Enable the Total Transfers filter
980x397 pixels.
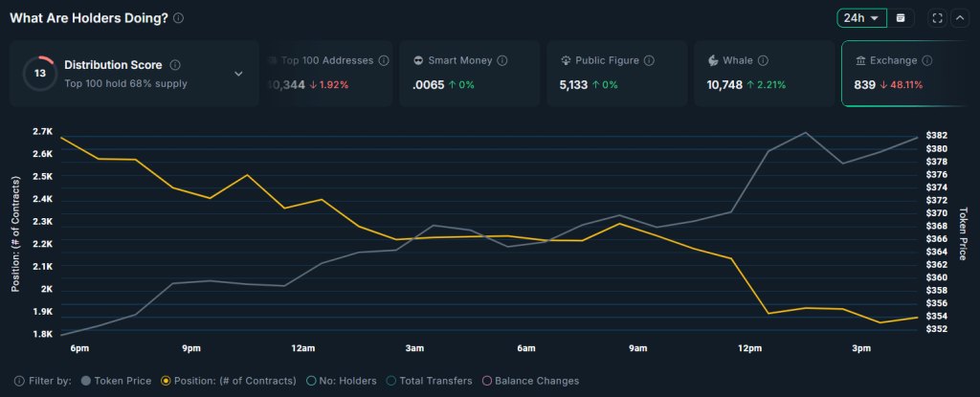[x=391, y=381]
